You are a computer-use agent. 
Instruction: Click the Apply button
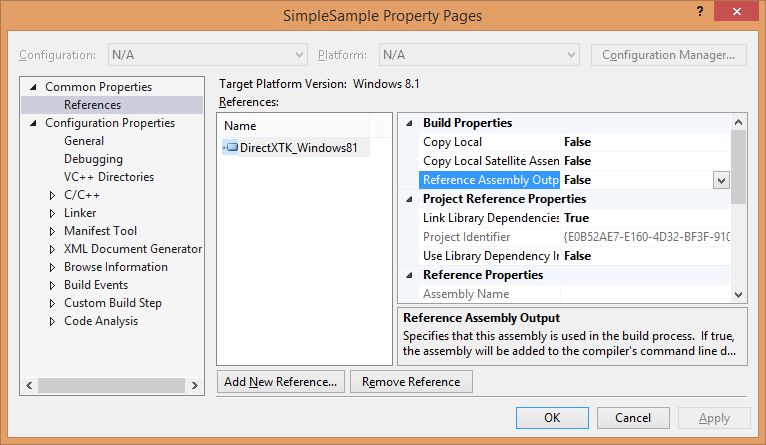point(714,418)
